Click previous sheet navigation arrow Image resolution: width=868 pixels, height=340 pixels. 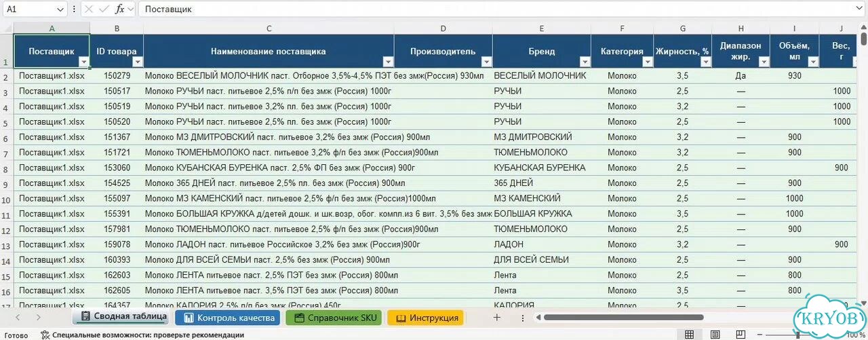click(18, 318)
